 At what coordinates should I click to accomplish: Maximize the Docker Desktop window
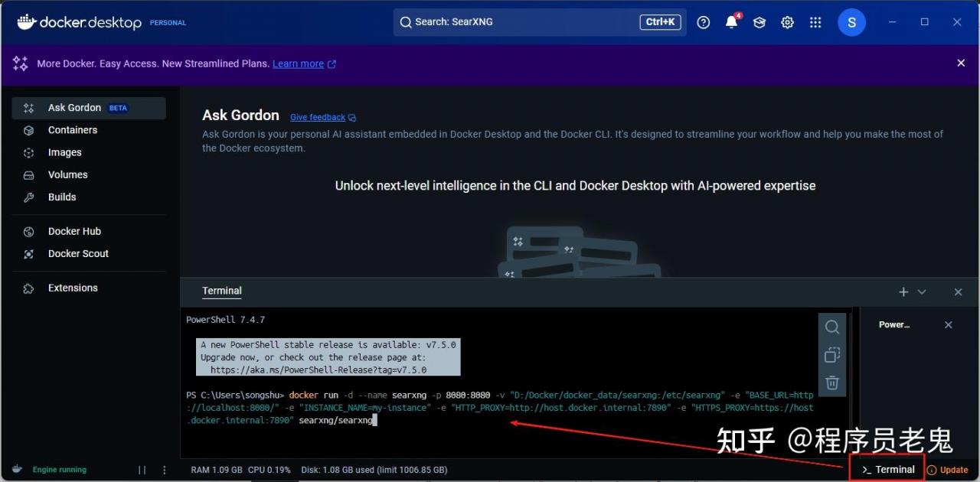[x=925, y=22]
